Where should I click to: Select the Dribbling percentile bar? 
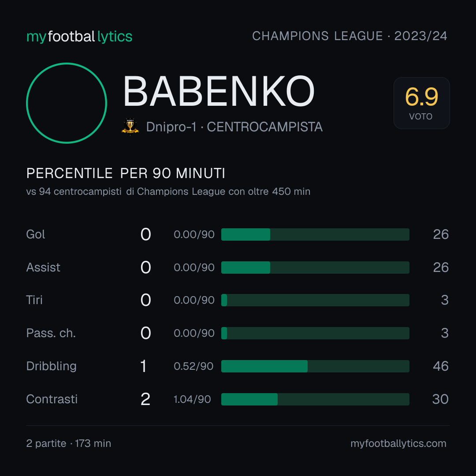tap(315, 366)
